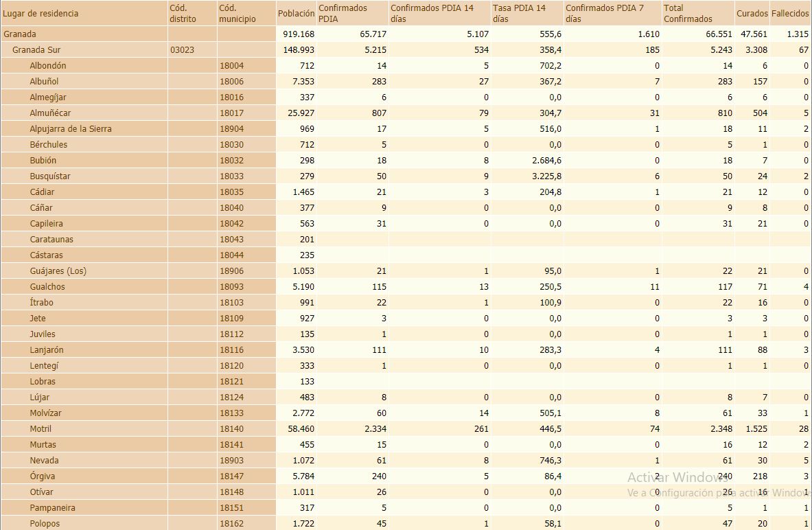Click the Fallecidos column header
Viewport: 812px width, 530px height.
coord(790,14)
